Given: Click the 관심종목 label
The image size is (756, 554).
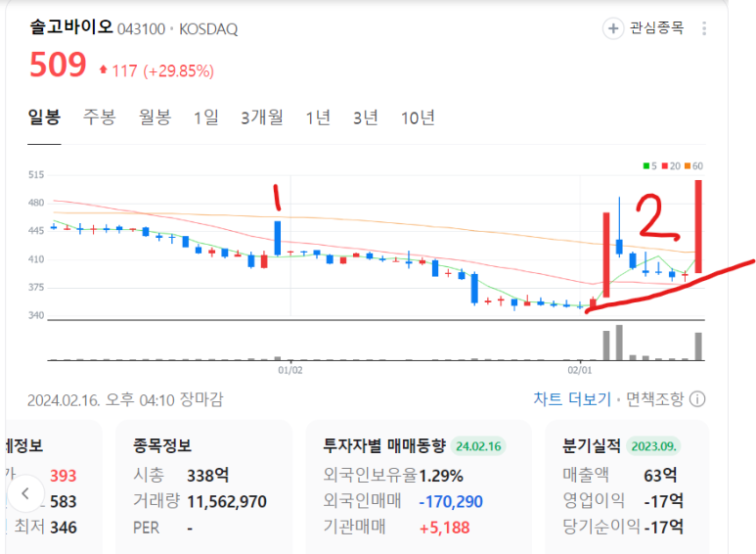Looking at the screenshot, I should pyautogui.click(x=656, y=28).
